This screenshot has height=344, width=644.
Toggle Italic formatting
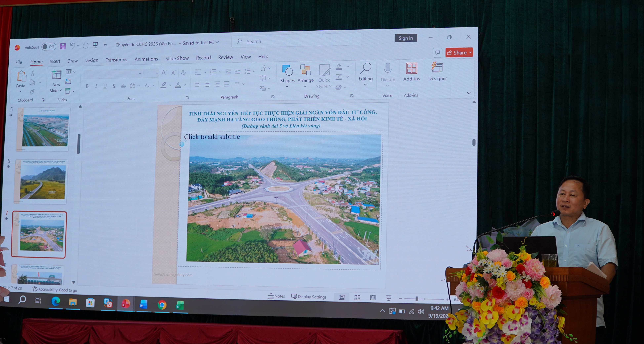96,86
